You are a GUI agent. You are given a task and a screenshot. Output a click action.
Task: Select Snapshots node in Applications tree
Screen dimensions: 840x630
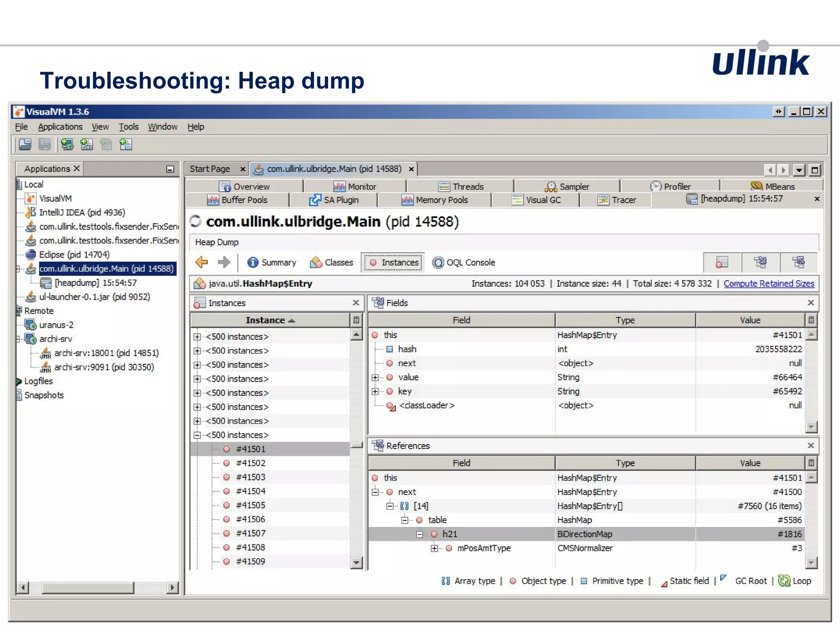(x=44, y=395)
